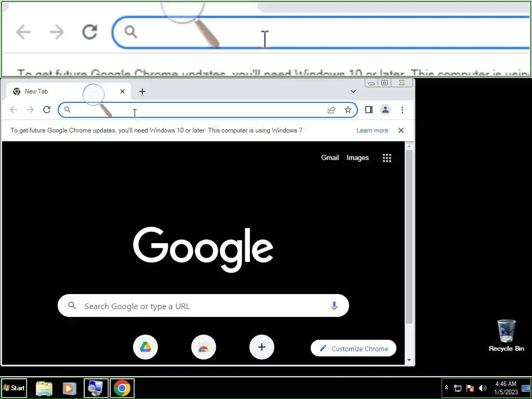Click the Chrome taskbar icon
The height and width of the screenshot is (399, 532).
tap(122, 388)
